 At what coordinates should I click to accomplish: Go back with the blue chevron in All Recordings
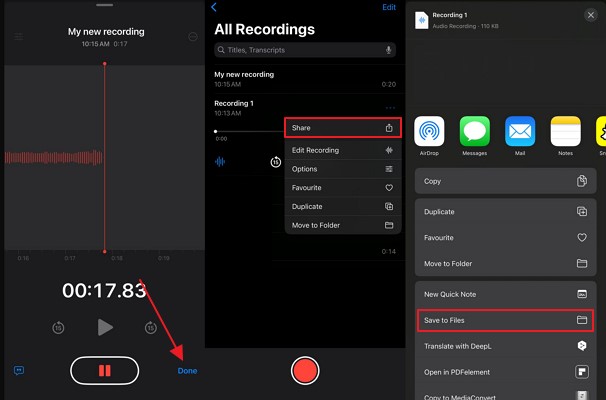(x=214, y=7)
